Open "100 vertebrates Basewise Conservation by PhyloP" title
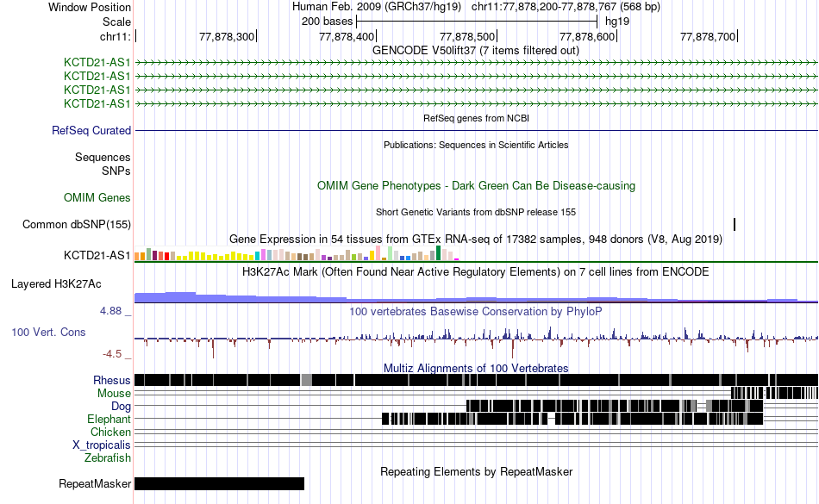 [x=476, y=312]
